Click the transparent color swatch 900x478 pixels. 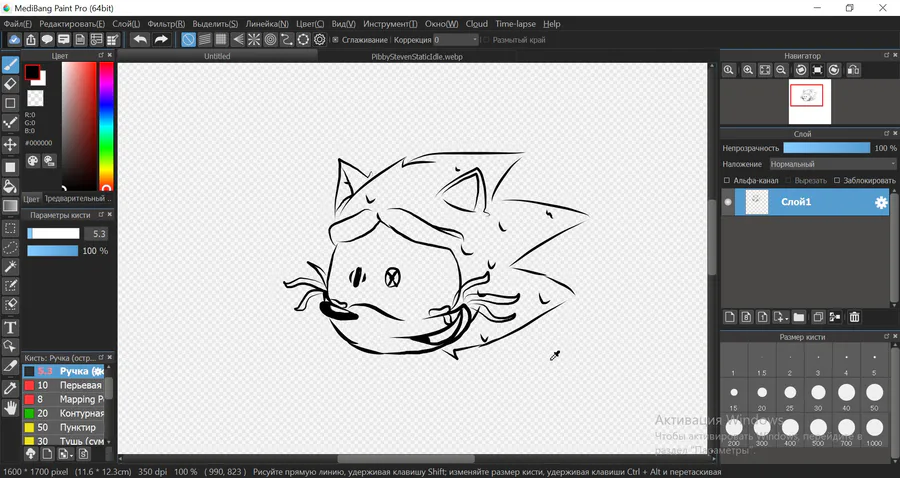[x=36, y=98]
